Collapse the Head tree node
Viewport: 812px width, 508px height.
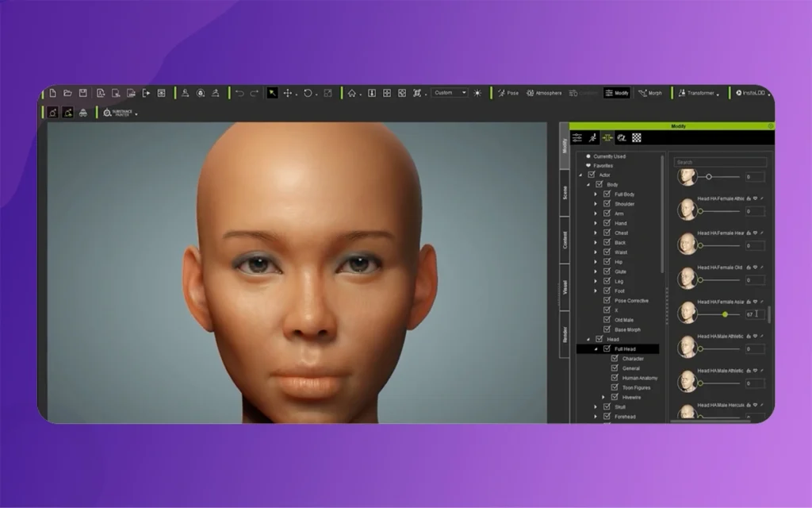coord(588,339)
